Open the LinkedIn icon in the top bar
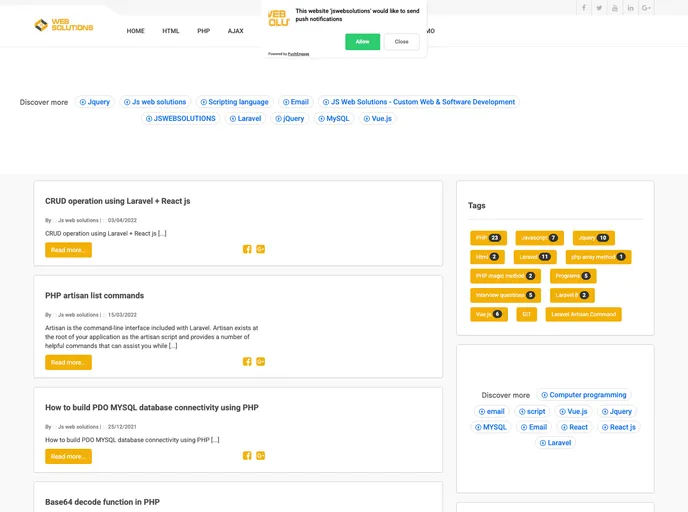 pos(630,8)
